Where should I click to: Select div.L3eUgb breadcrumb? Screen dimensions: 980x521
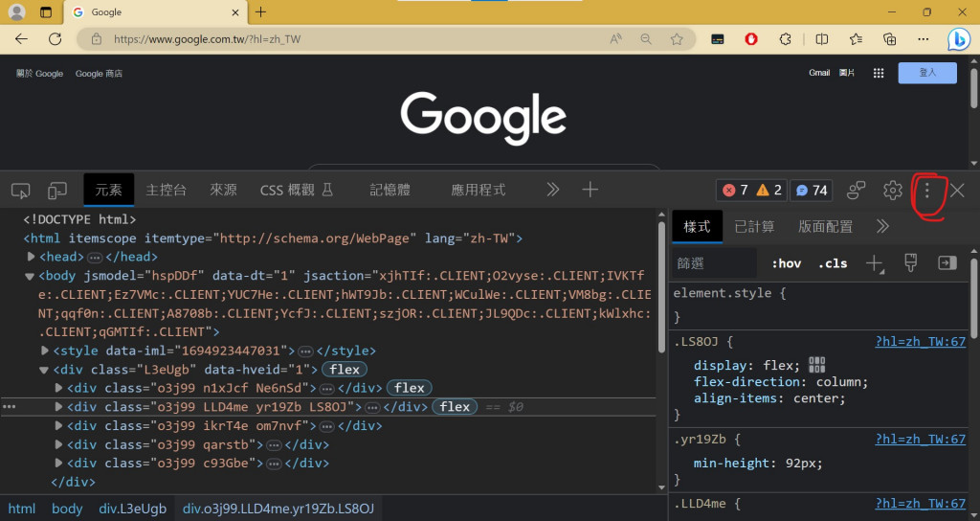click(132, 509)
